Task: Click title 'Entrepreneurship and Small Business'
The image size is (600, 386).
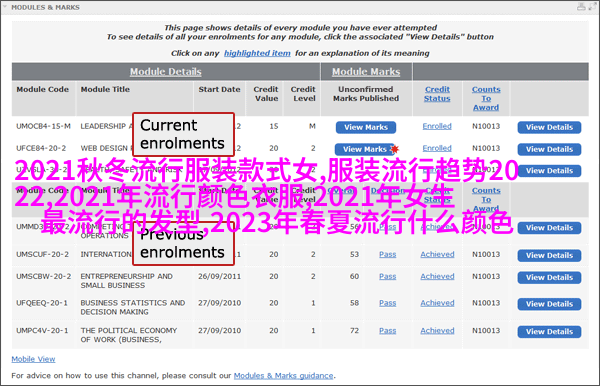Action: [126, 281]
